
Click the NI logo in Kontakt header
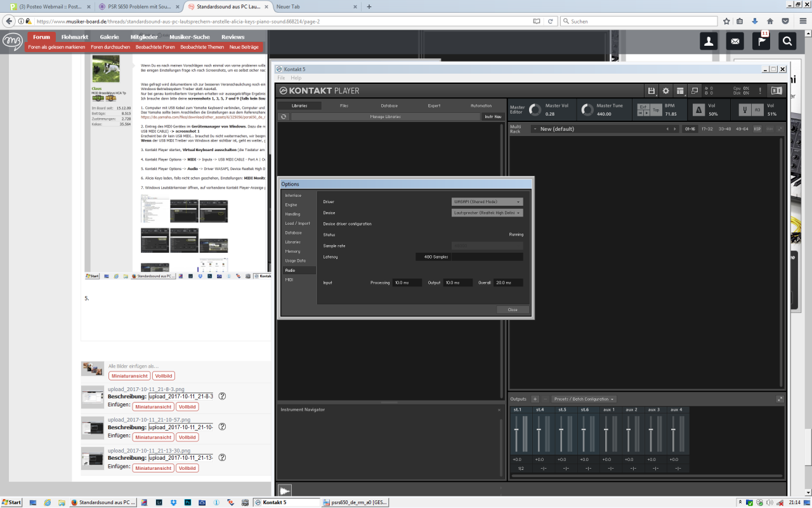pyautogui.click(x=776, y=91)
